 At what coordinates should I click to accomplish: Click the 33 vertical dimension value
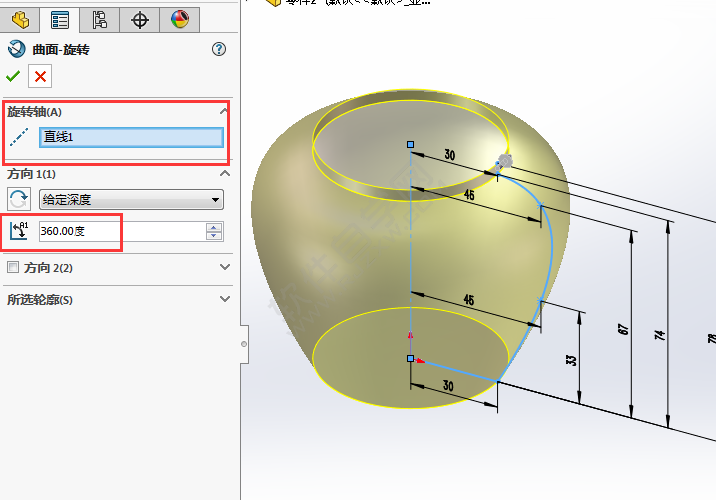point(572,360)
